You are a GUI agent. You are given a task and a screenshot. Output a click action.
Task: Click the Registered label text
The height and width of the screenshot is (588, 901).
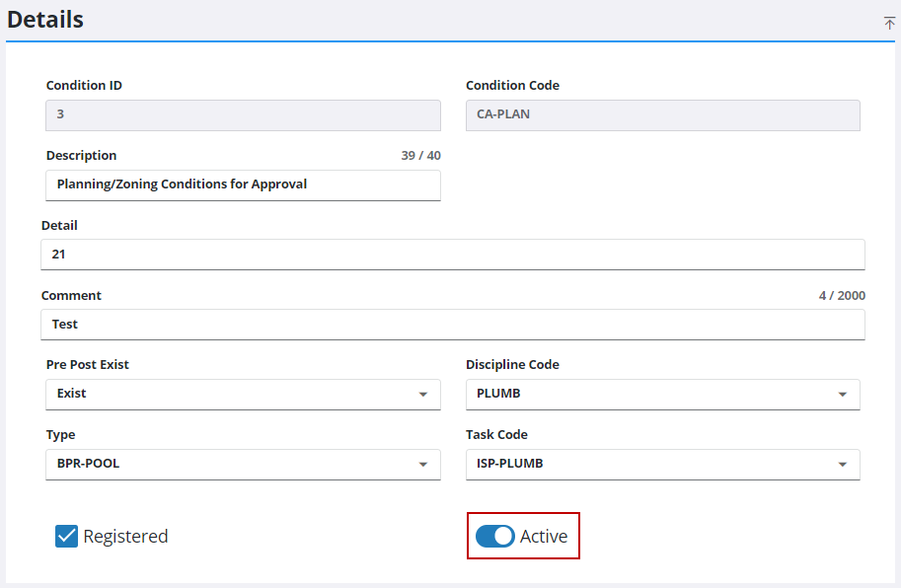(x=125, y=537)
